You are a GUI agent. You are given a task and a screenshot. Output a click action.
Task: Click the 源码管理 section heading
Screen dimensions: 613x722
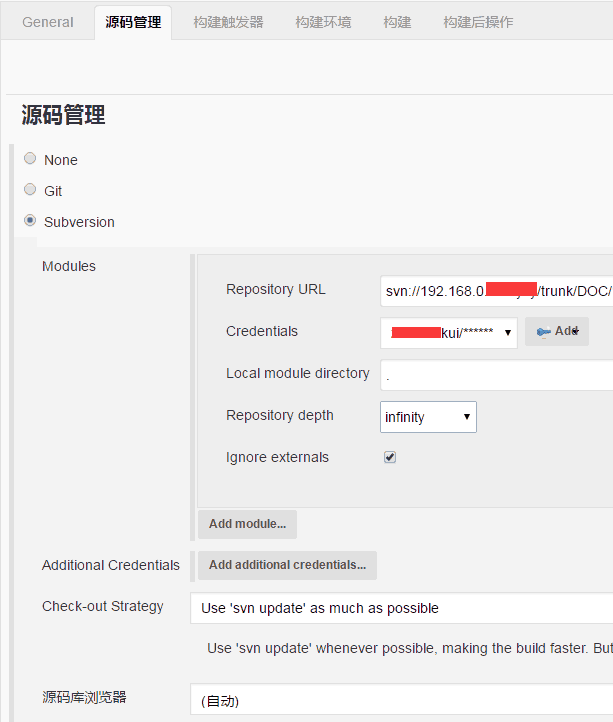point(64,115)
